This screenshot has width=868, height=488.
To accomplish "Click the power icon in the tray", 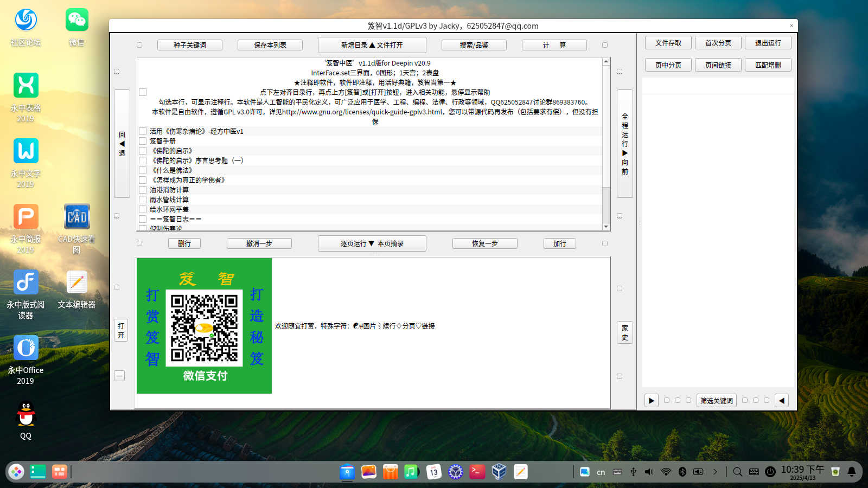I will (770, 472).
